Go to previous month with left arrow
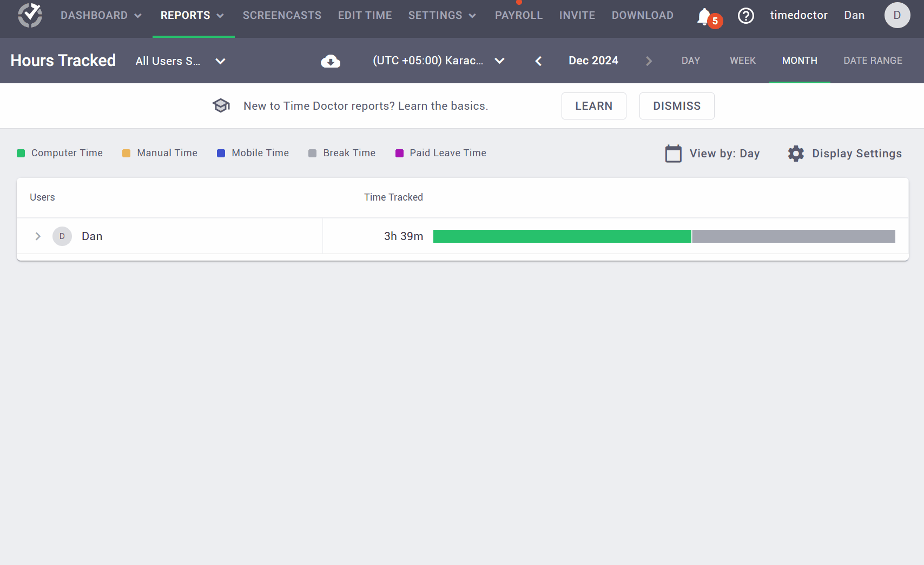924x565 pixels. 538,61
